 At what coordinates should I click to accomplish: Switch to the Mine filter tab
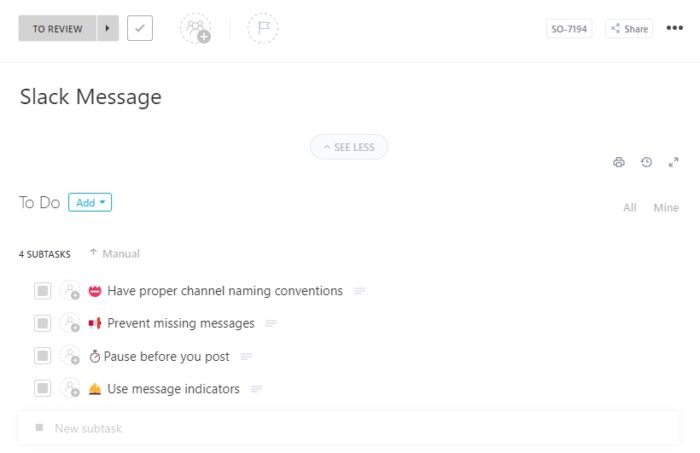666,208
